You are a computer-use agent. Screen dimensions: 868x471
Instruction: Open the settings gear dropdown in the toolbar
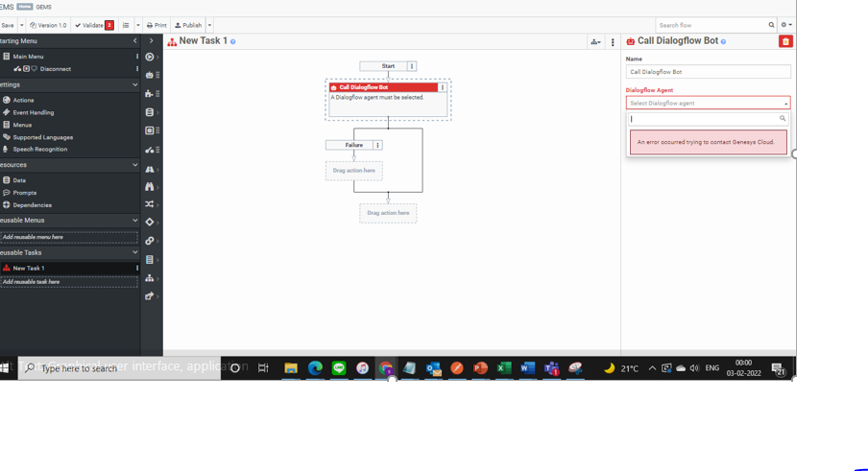[786, 26]
